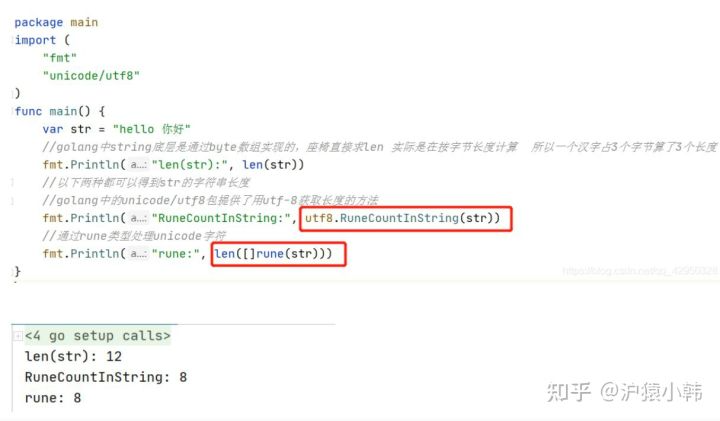Click the 知乎 @沪猿小韩 watermark
This screenshot has height=421, width=720.
(x=624, y=393)
